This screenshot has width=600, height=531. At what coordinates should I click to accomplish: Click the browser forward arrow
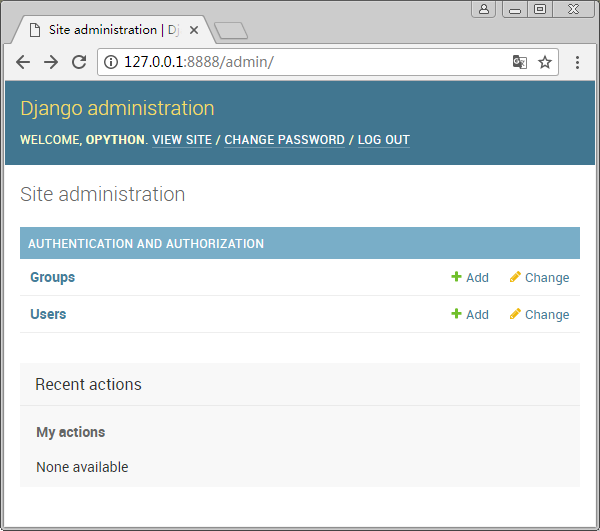pos(51,62)
